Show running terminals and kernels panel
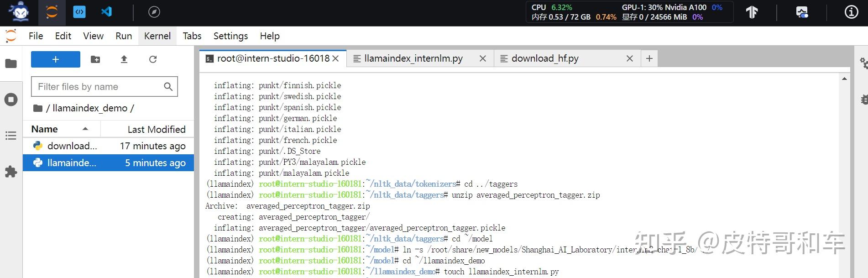The image size is (868, 278). (x=11, y=100)
